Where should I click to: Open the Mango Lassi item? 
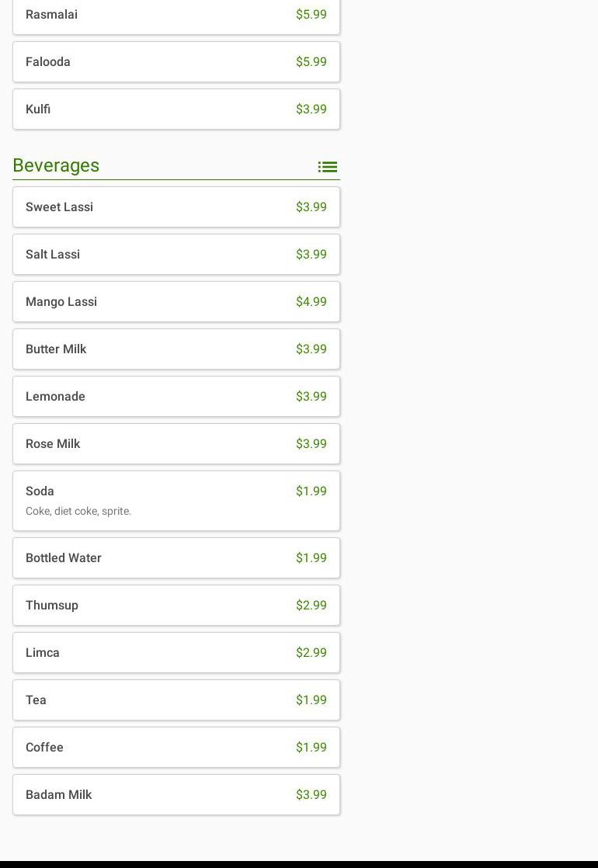point(176,302)
